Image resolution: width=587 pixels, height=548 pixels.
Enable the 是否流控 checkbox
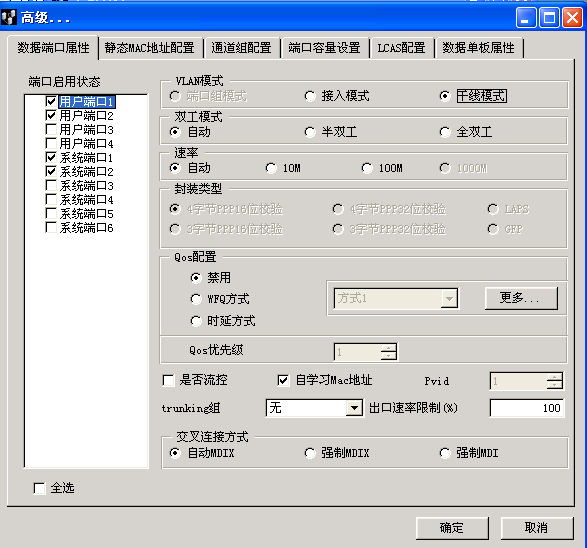[x=168, y=381]
